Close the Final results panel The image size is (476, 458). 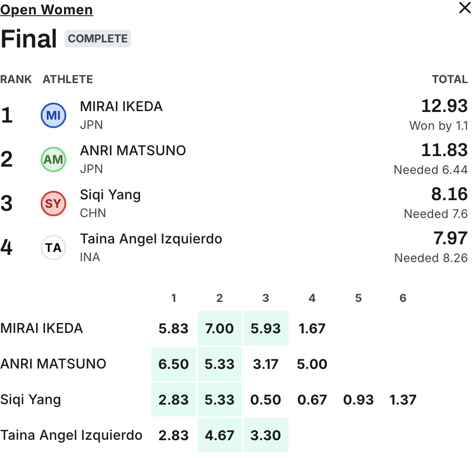click(x=465, y=8)
